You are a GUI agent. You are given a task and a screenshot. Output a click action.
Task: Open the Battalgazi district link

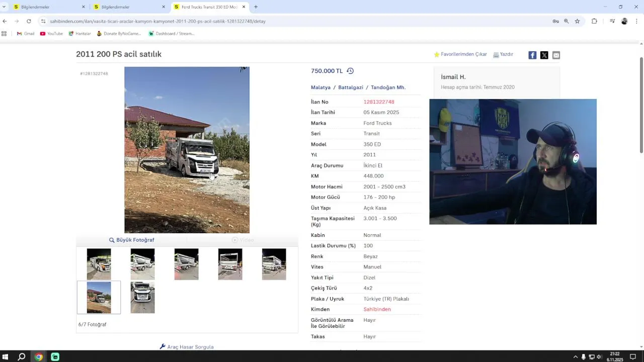tap(351, 87)
